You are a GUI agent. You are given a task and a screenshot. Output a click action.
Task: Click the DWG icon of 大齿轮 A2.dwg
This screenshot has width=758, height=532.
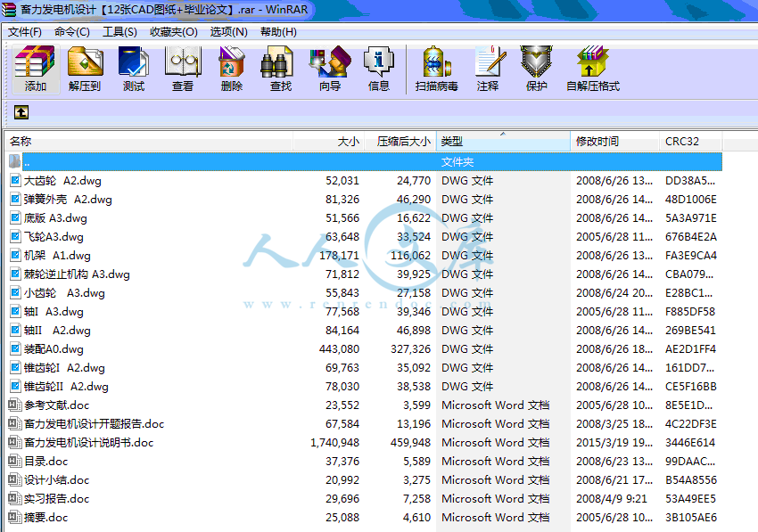[x=15, y=181]
